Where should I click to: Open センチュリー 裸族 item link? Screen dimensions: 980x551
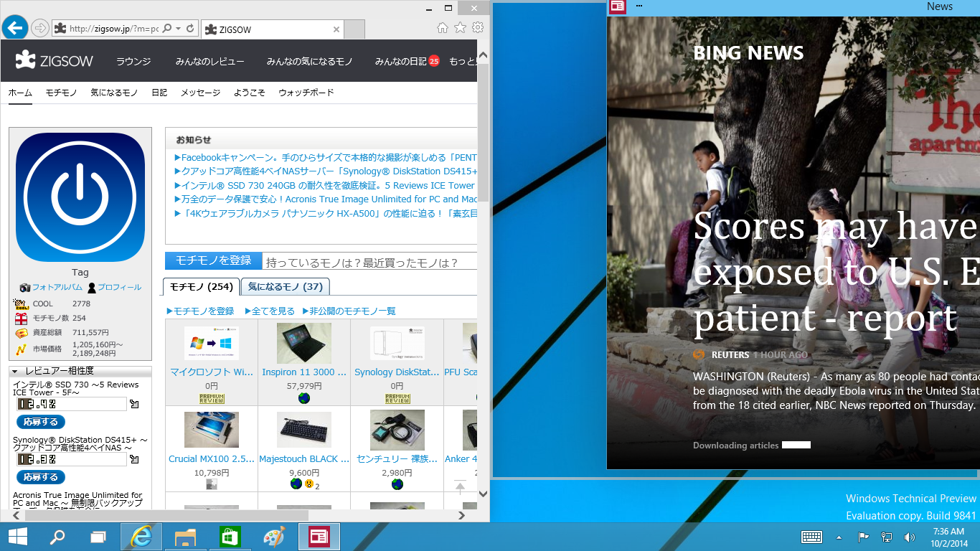coord(397,459)
